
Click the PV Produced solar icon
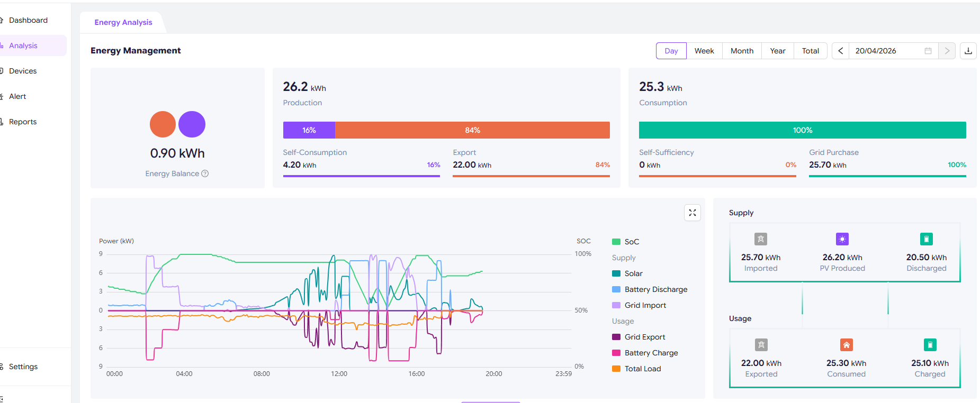click(x=842, y=239)
